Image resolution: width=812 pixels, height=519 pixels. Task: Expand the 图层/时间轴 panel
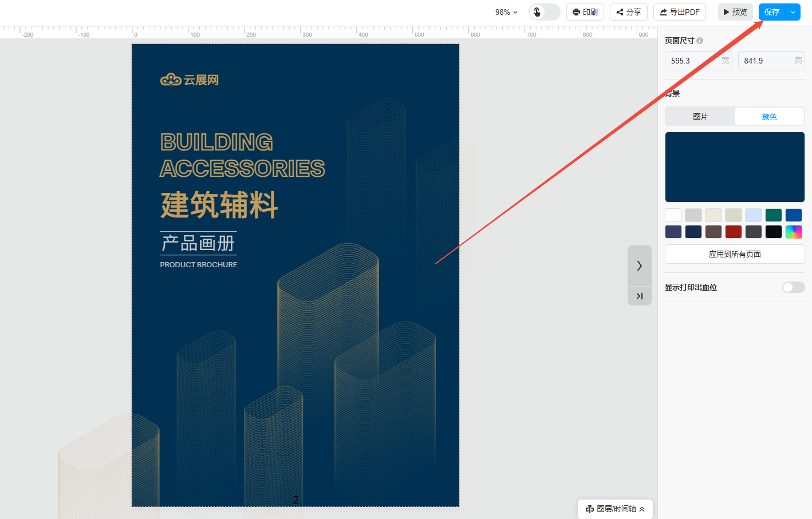click(615, 509)
